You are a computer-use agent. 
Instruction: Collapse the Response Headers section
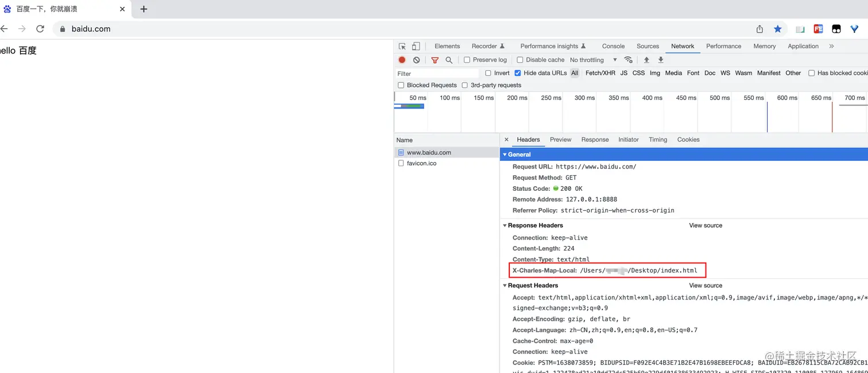[505, 225]
